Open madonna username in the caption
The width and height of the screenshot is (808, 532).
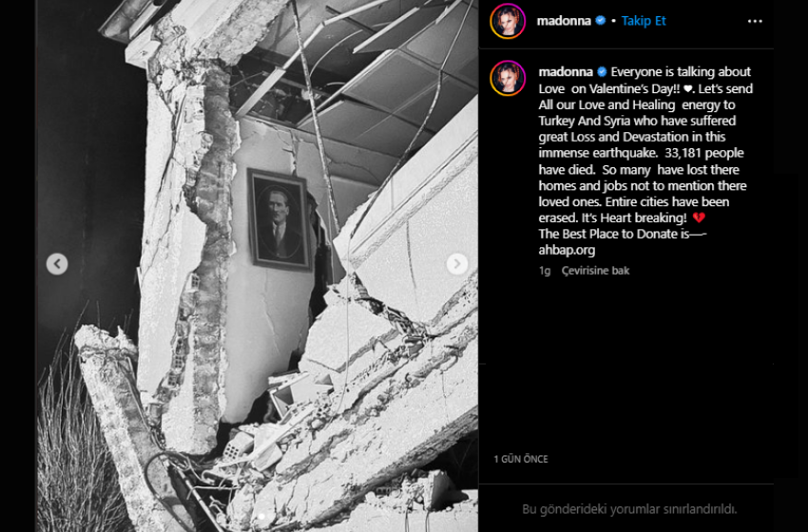tap(566, 71)
